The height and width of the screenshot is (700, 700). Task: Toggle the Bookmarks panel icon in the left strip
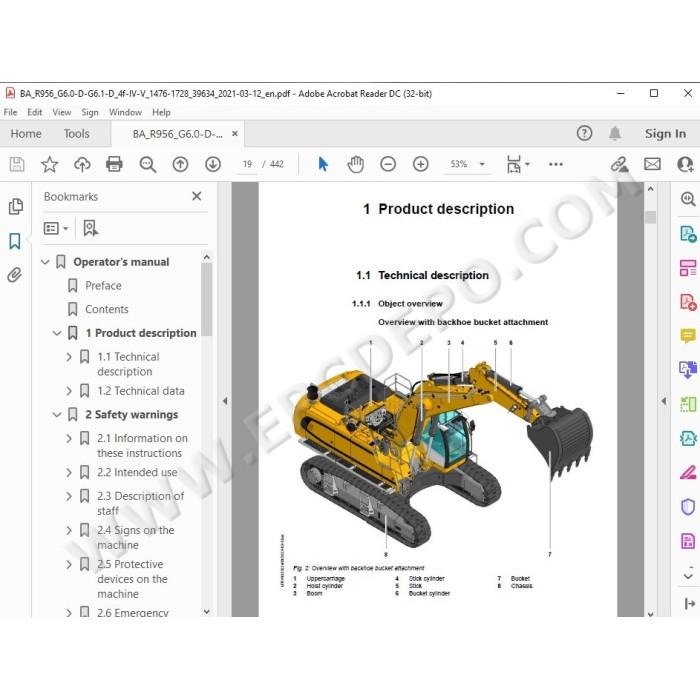click(x=15, y=241)
